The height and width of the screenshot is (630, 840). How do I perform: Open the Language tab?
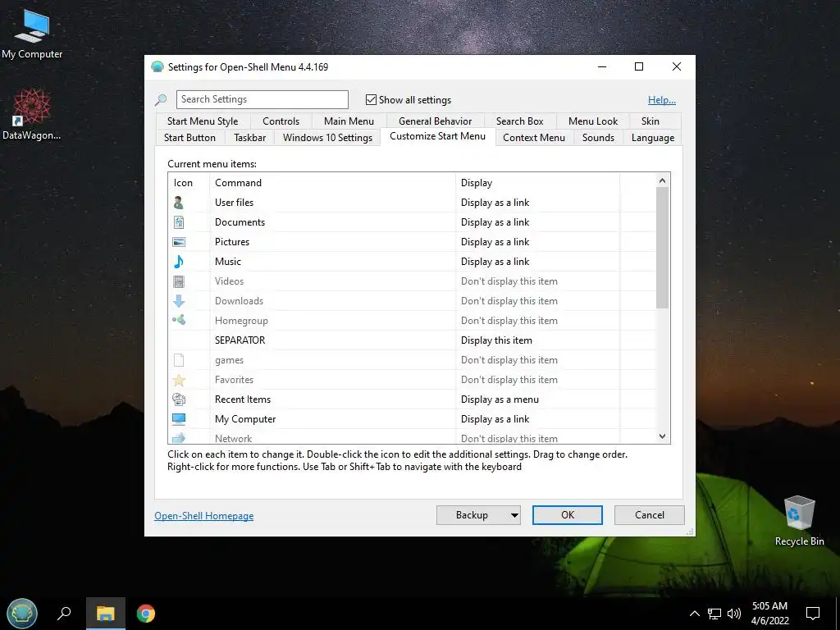pyautogui.click(x=652, y=138)
